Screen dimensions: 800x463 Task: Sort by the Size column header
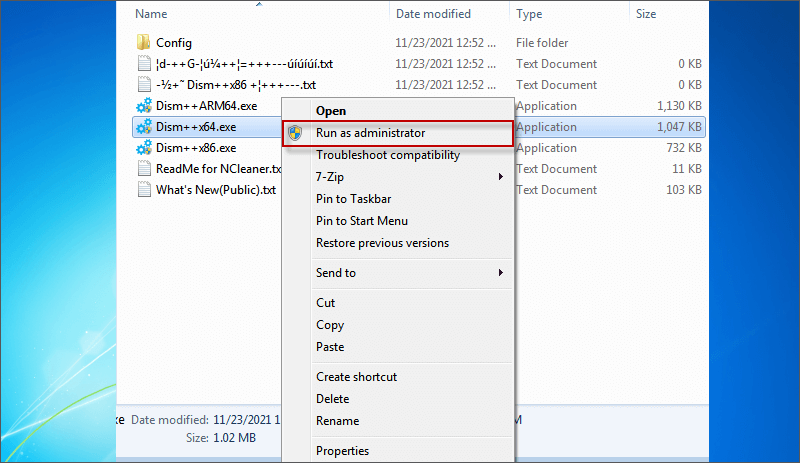click(x=646, y=14)
